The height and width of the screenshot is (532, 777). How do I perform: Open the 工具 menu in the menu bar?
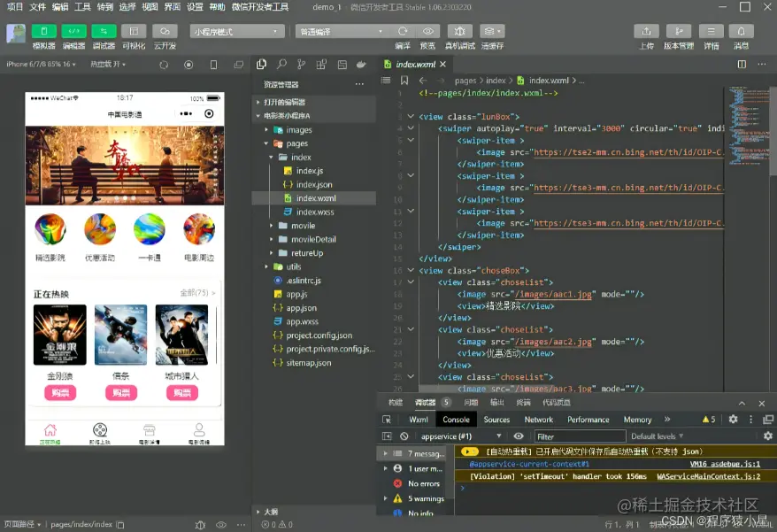pos(82,6)
